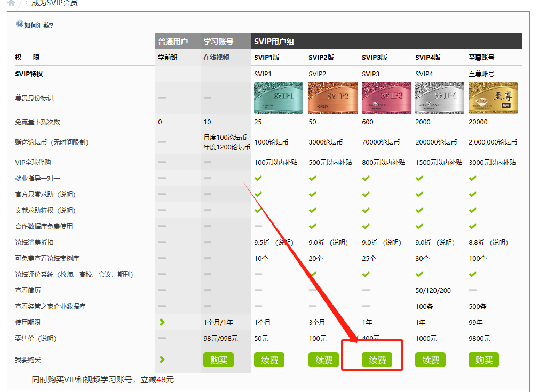Click the teal SVIP1 badge image
This screenshot has height=392, width=539.
278,98
